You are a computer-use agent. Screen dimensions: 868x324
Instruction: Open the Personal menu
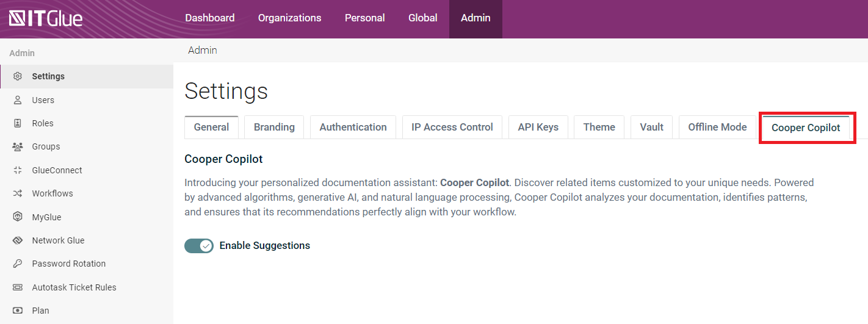[x=365, y=18]
